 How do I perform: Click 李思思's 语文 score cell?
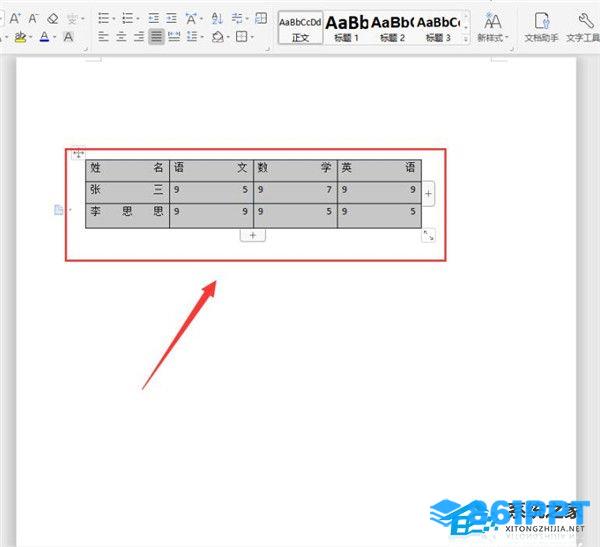point(211,216)
